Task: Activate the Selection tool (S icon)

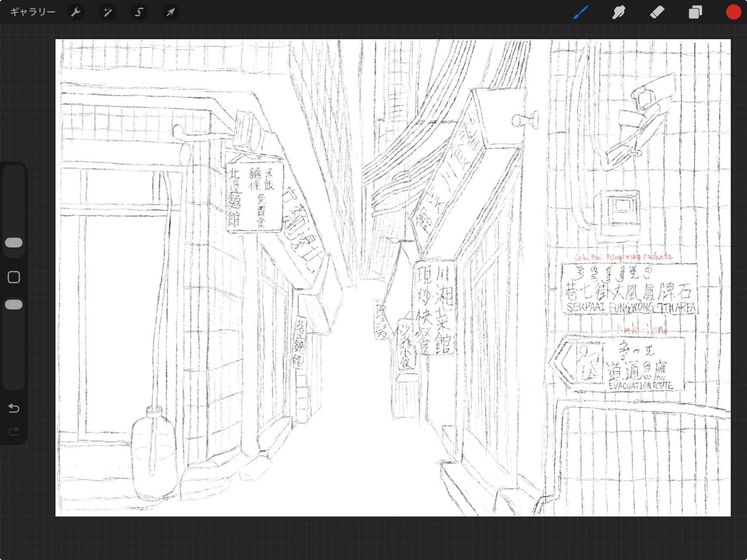Action: tap(139, 12)
